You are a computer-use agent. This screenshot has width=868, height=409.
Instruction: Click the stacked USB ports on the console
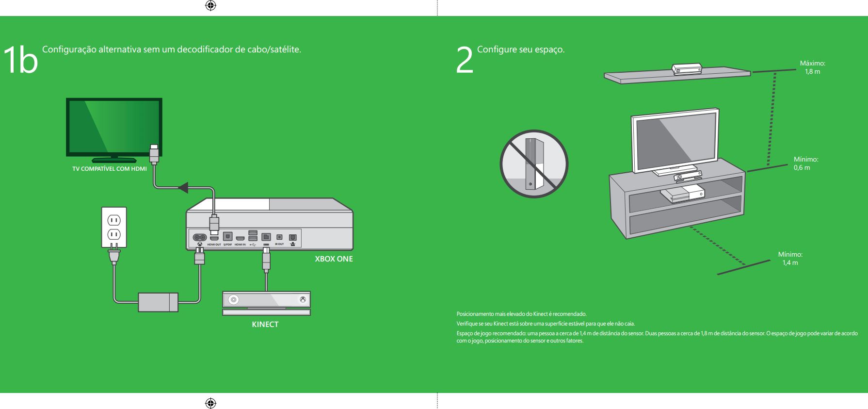[x=253, y=235]
